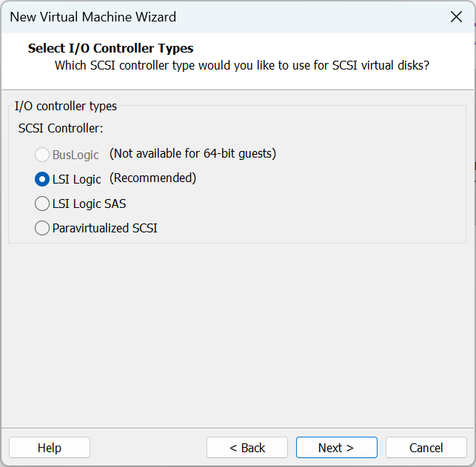Click the 'LSI Logic SAS' label text
This screenshot has width=476, height=467.
tap(89, 204)
